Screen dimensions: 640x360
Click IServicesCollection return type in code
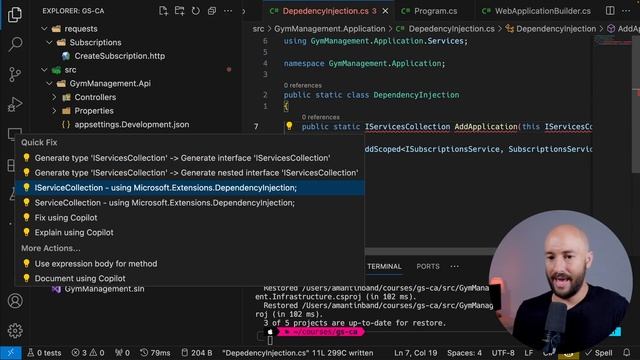pyautogui.click(x=407, y=127)
